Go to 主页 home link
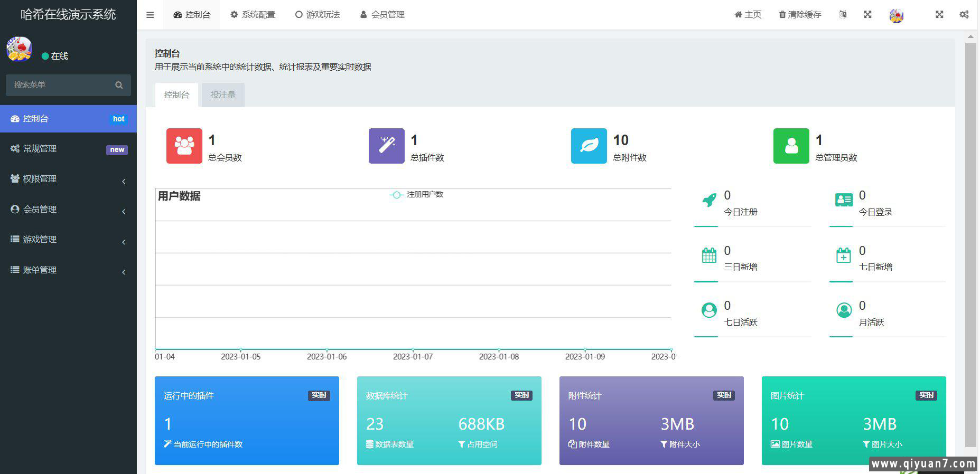This screenshot has height=474, width=980. (x=748, y=15)
